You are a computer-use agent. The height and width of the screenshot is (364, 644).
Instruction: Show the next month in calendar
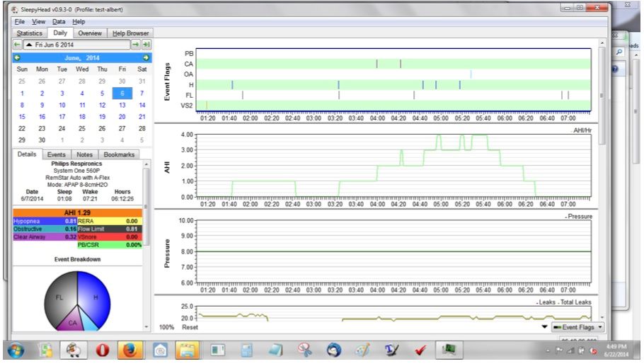point(146,58)
